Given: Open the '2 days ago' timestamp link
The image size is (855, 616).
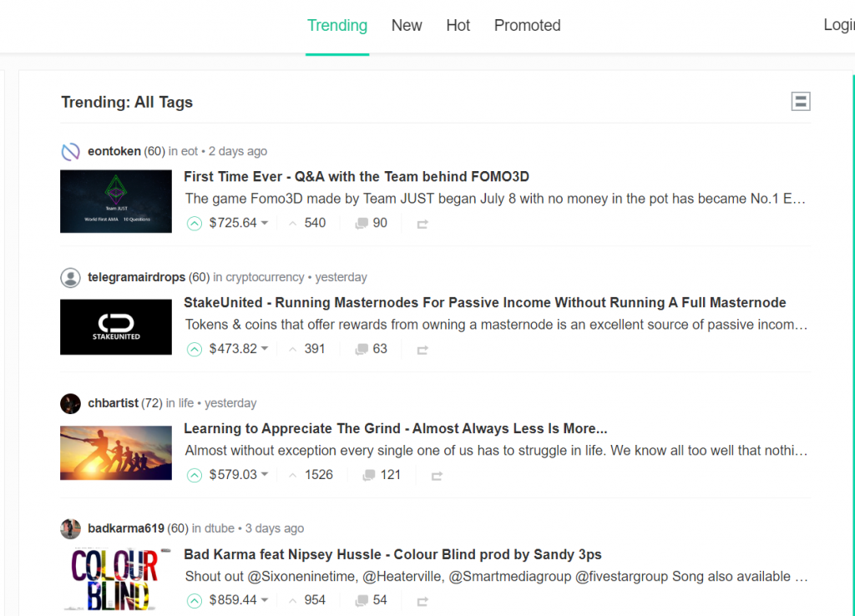Looking at the screenshot, I should coord(238,151).
